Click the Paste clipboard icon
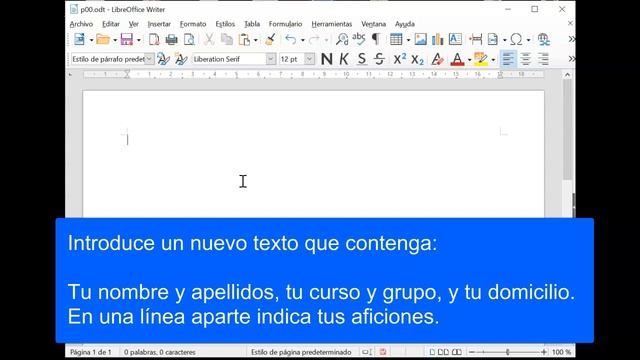This screenshot has height=360, width=640. coord(244,40)
